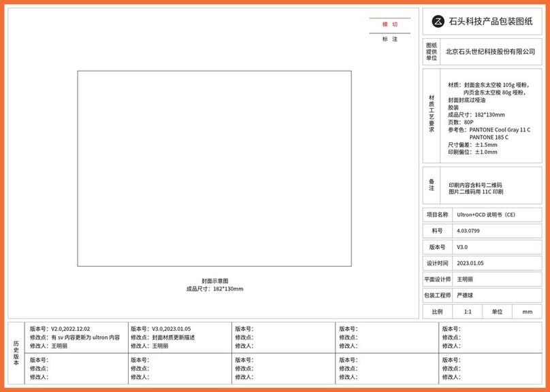The height and width of the screenshot is (392, 550).
Task: Select the line "封面金东太空梭 105g 哑粉"
Action: click(x=496, y=85)
